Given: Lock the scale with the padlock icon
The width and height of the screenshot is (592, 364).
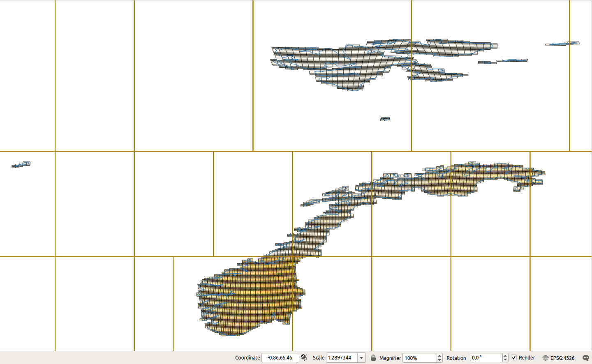Looking at the screenshot, I should coord(373,357).
